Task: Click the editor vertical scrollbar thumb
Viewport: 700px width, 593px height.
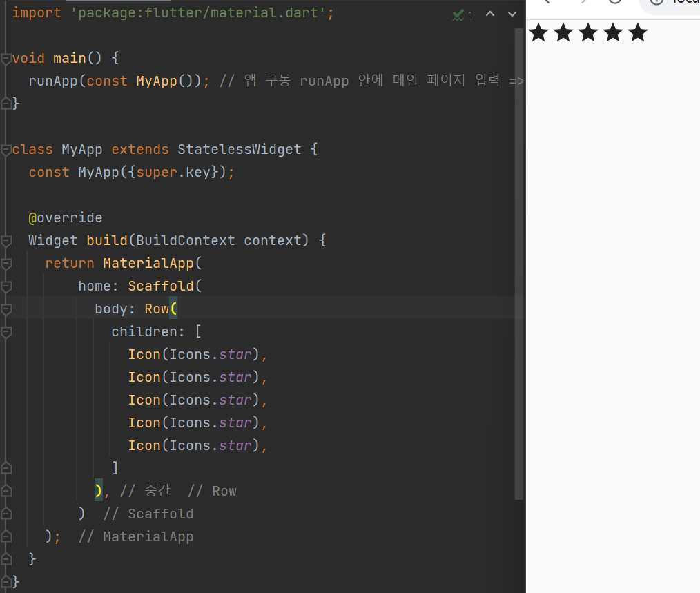Action: coord(518,264)
